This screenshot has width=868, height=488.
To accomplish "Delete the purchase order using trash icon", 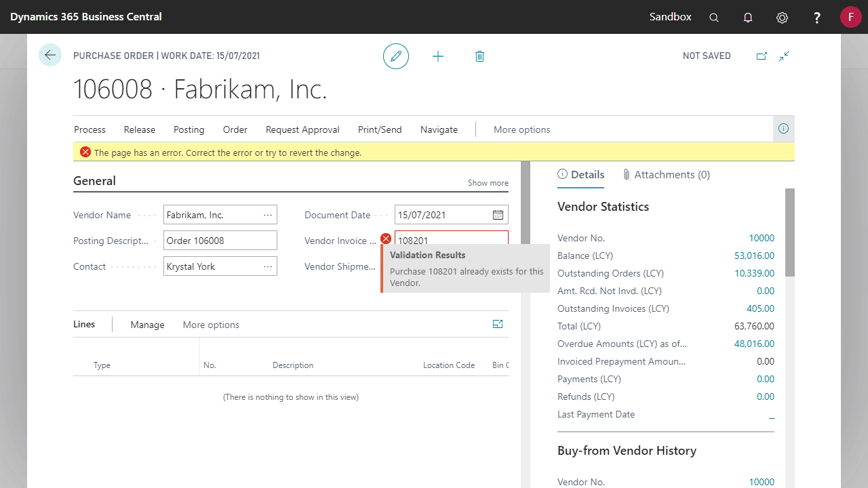I will point(479,56).
